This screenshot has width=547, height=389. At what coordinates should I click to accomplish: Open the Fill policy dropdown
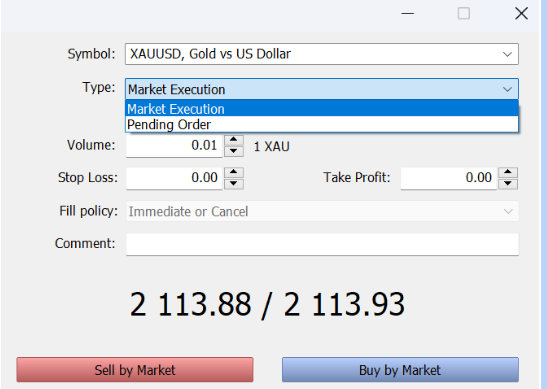tap(322, 211)
